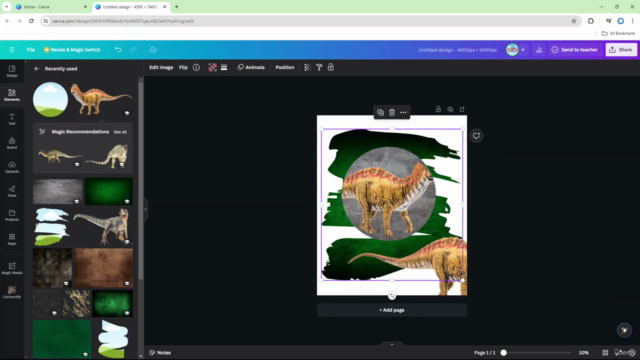
Task: Open the Text sidebar panel
Action: tap(12, 119)
